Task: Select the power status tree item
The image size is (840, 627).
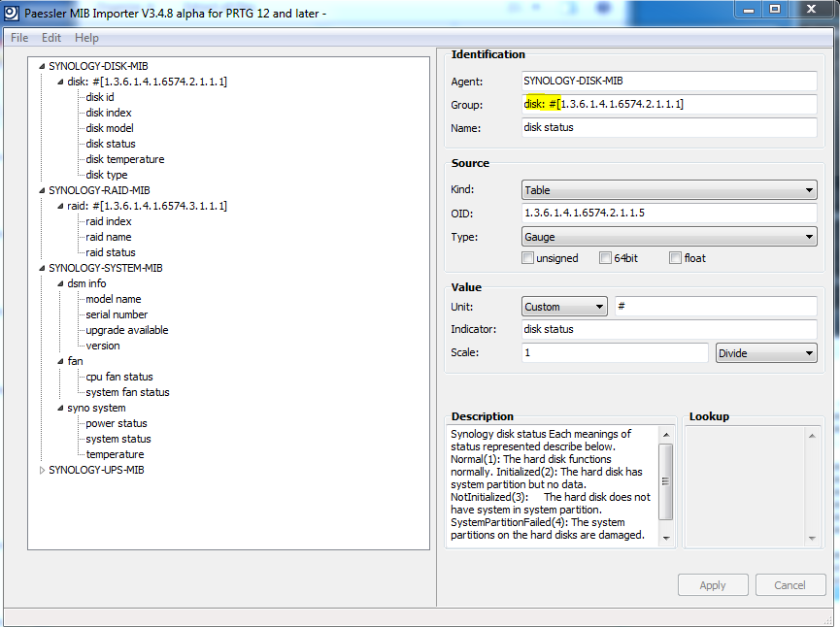Action: [117, 423]
